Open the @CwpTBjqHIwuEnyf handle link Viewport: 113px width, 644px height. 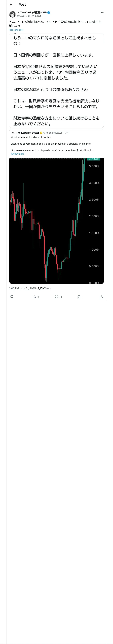[x=29, y=16]
